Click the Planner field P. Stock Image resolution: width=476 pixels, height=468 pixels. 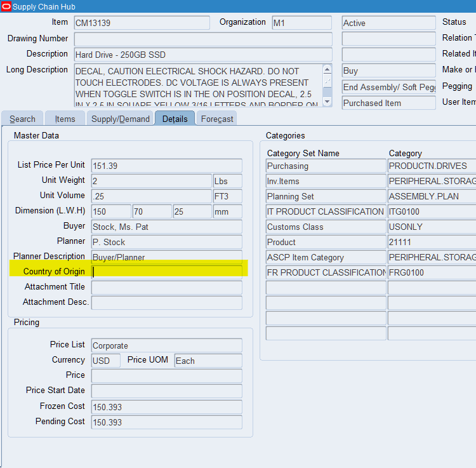pyautogui.click(x=167, y=242)
